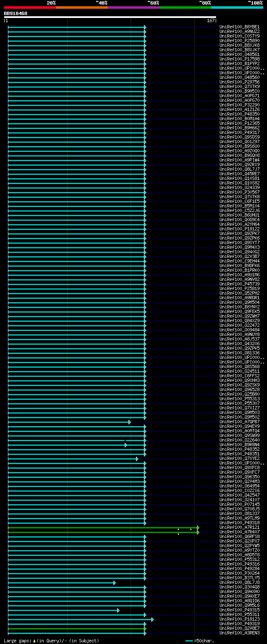Select hit label UniRef100_Q2V8E7
267x644 pixels.
[239, 629]
